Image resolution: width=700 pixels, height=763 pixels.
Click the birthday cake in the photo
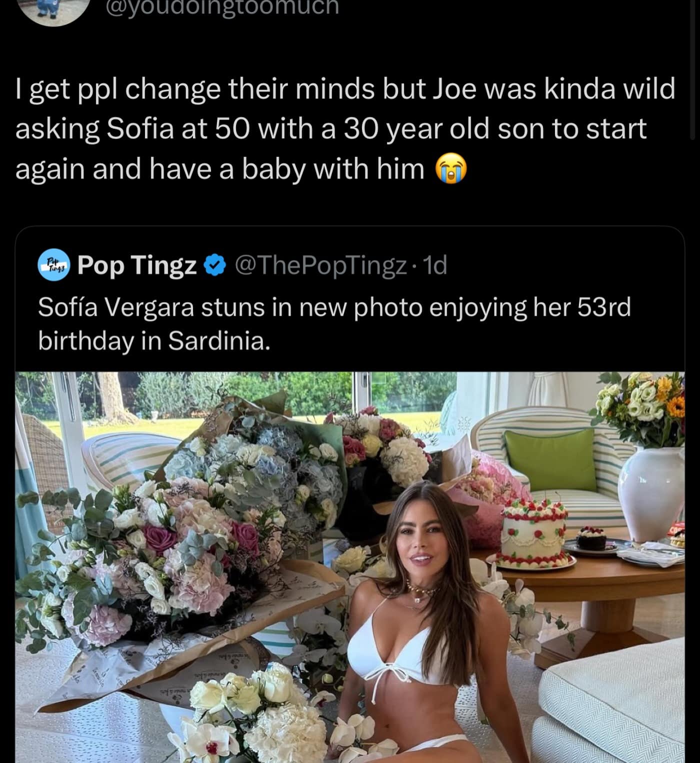click(533, 533)
